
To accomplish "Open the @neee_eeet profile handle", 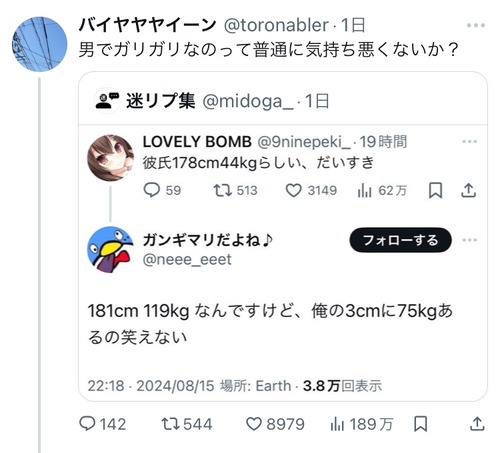I will 187,259.
